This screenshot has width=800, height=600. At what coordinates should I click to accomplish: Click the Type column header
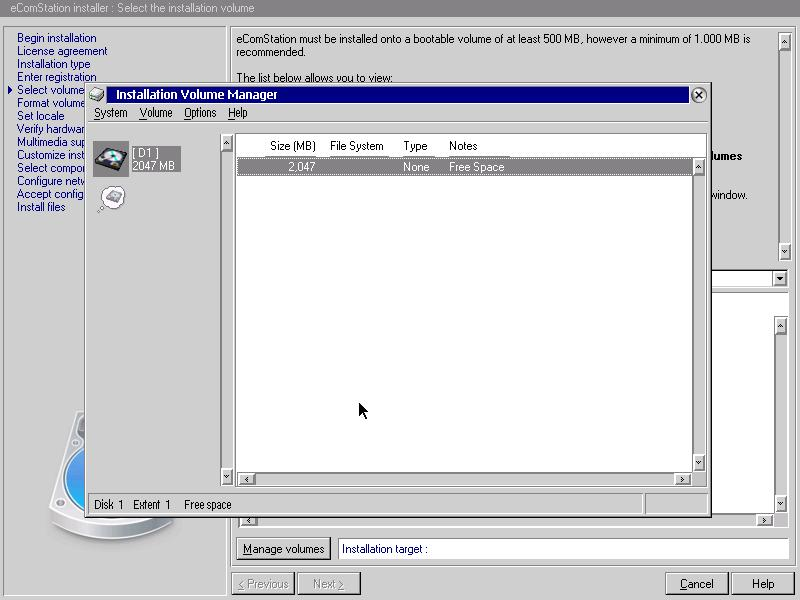pos(415,146)
